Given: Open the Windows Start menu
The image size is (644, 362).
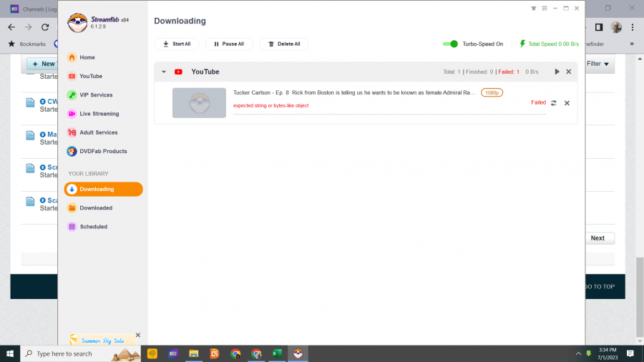Looking at the screenshot, I should click(10, 353).
